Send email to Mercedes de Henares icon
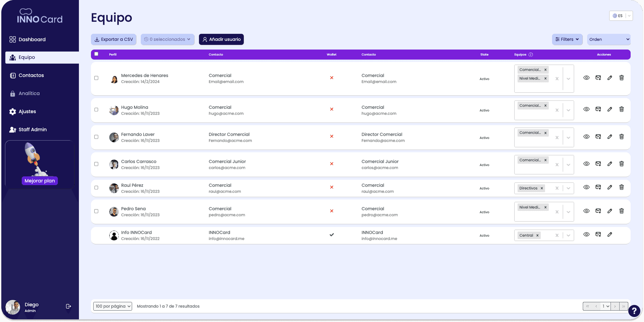 598,78
